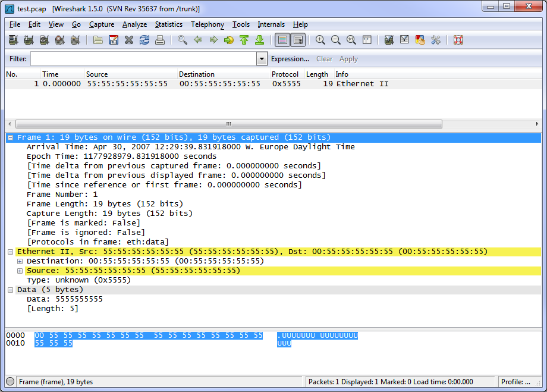Select '[Protocols in frame: eth:data]' line
This screenshot has height=392, width=547.
pyautogui.click(x=98, y=242)
